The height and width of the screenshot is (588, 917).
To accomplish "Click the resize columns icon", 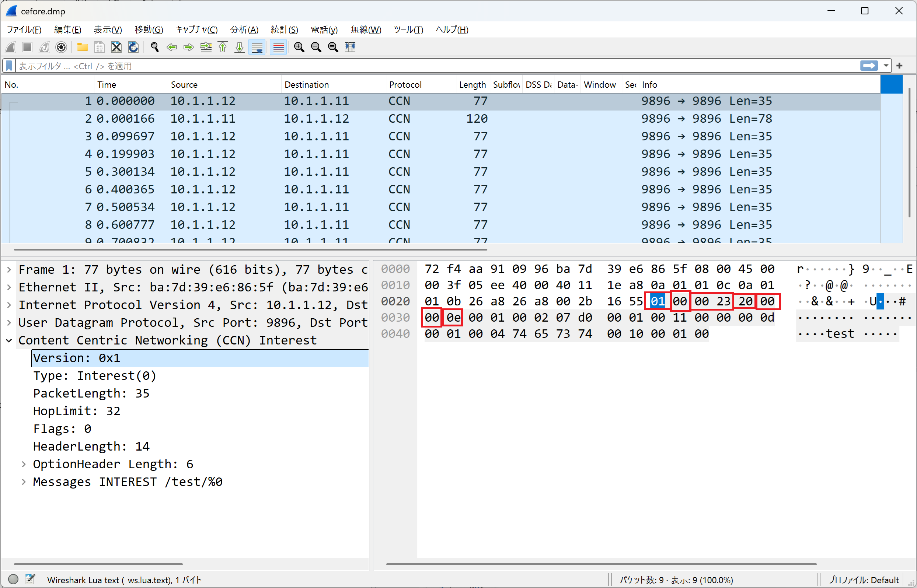I will (350, 47).
